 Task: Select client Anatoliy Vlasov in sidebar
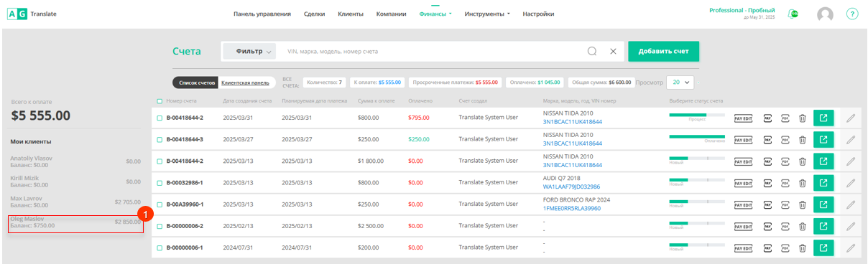click(x=75, y=161)
